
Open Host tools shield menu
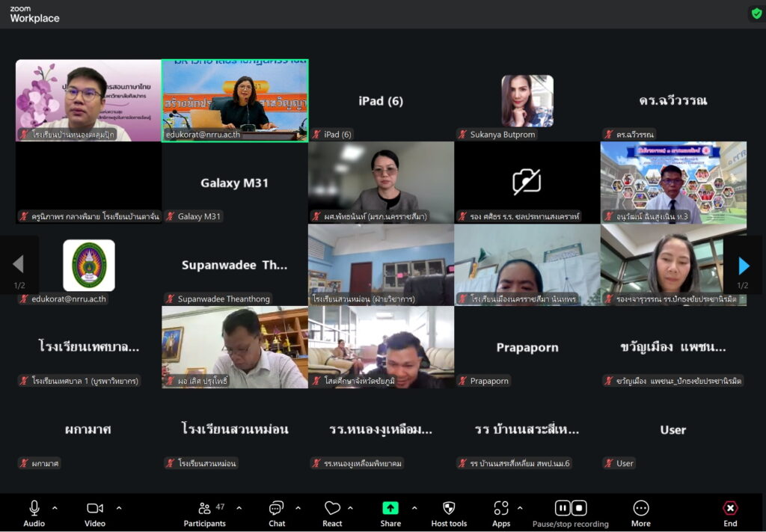click(x=449, y=513)
